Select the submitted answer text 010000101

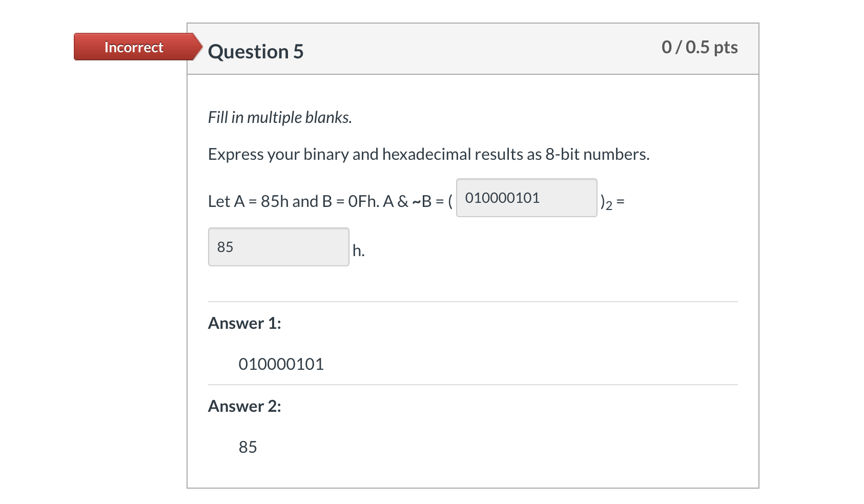(281, 364)
